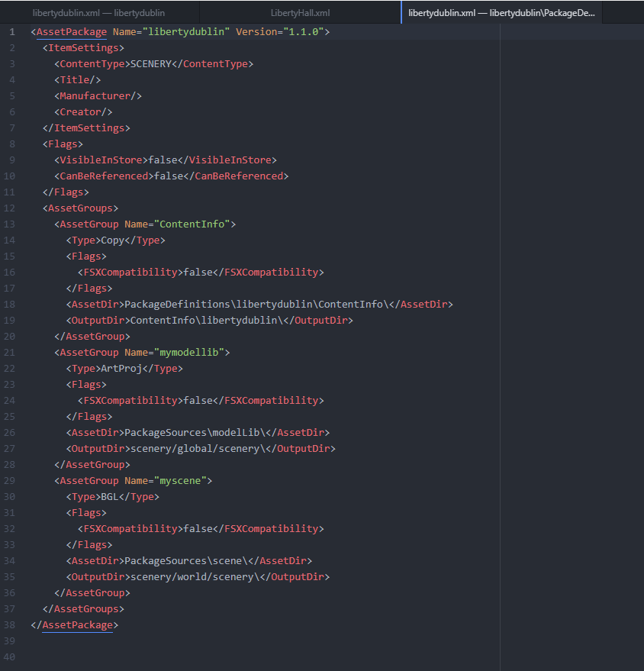Select the active libertydublin.xml PackageDefinitions tab

pyautogui.click(x=501, y=13)
